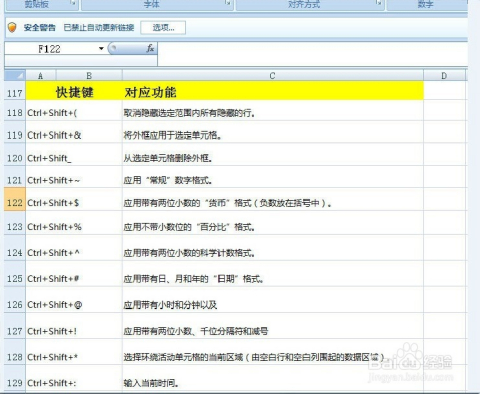Click cell 输入当前时间
Image resolution: width=480 pixels, height=394 pixels.
[x=273, y=378]
